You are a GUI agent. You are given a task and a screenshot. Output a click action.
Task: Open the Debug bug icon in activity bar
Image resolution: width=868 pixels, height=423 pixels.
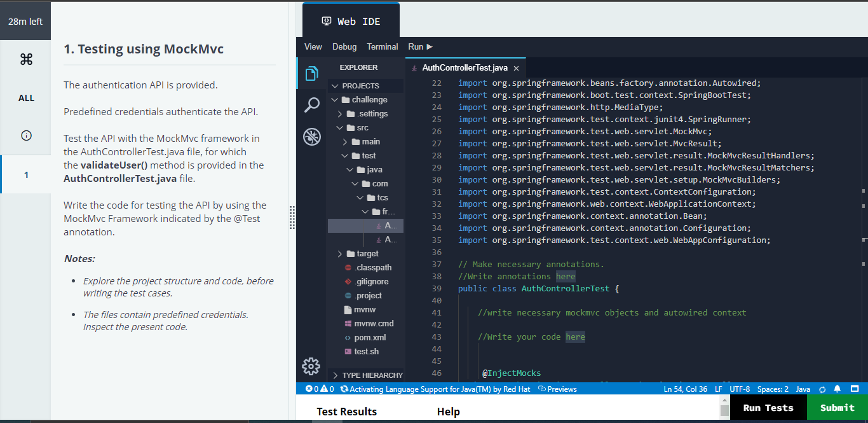point(311,137)
